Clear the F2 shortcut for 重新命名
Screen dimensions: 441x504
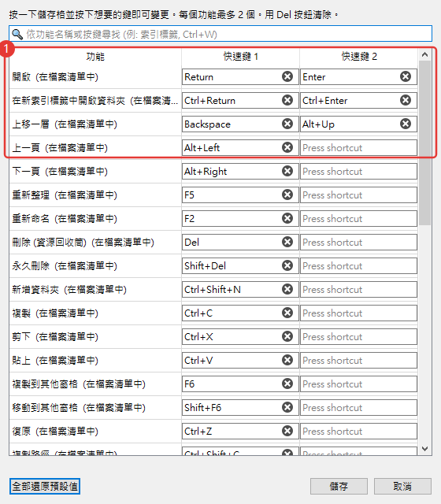(x=287, y=218)
